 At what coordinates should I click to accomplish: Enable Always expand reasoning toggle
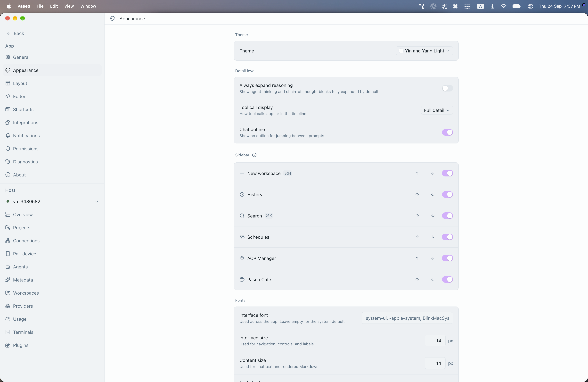point(447,88)
